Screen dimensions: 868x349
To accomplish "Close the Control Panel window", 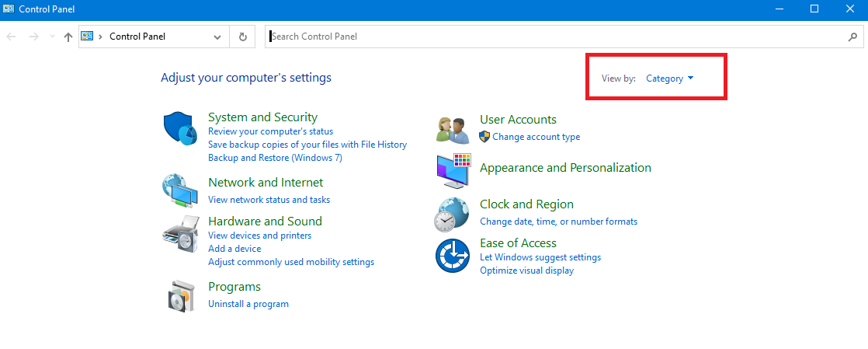I will [849, 9].
